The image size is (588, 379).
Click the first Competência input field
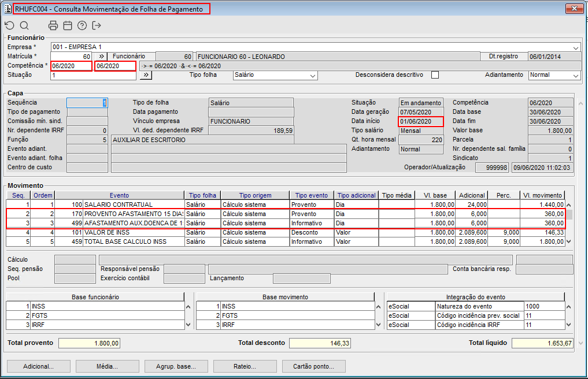point(71,66)
